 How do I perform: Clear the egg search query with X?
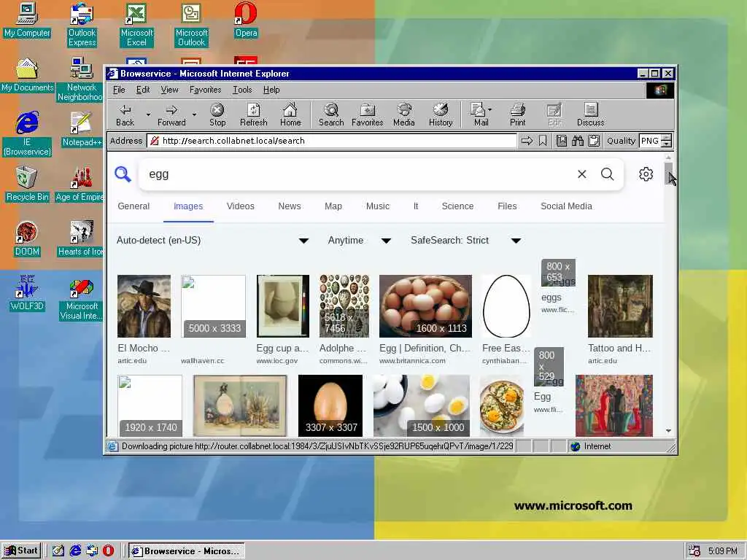pos(581,174)
